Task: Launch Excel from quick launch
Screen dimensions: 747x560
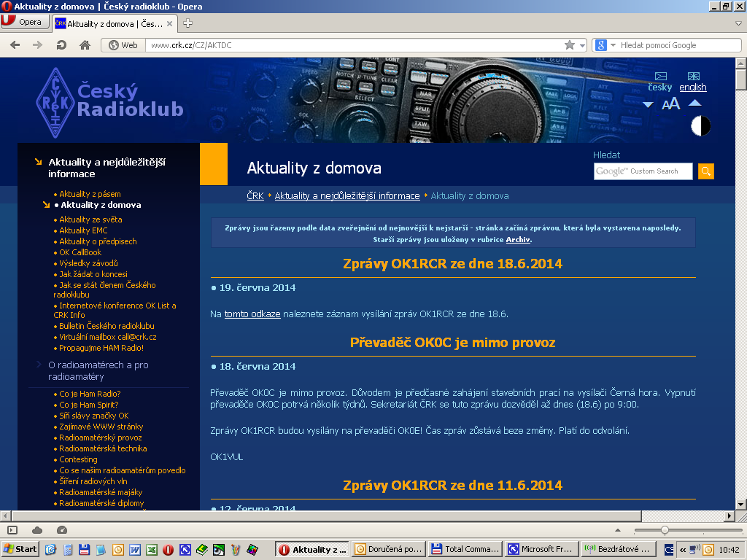Action: click(152, 550)
